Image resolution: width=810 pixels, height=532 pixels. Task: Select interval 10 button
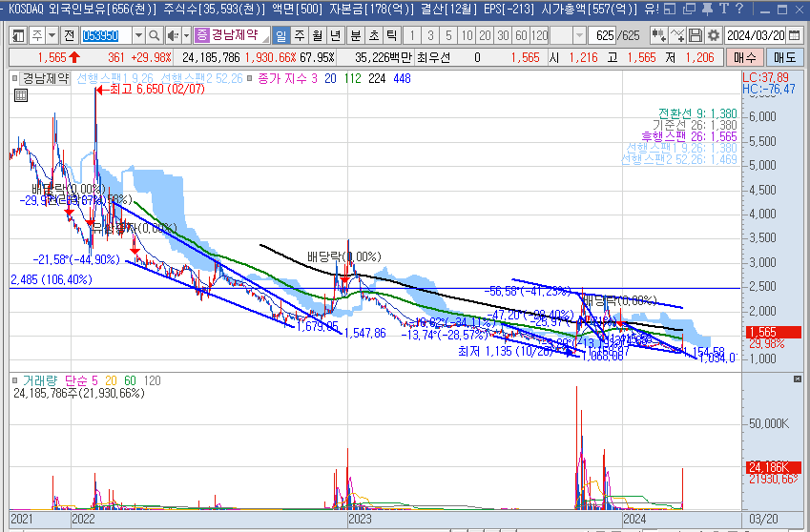coord(467,35)
